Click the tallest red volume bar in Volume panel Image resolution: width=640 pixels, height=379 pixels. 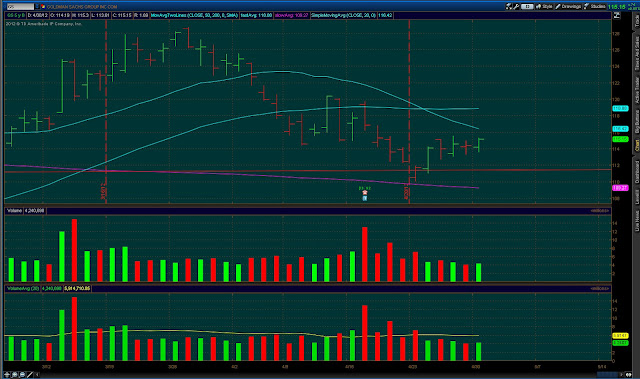[74, 250]
